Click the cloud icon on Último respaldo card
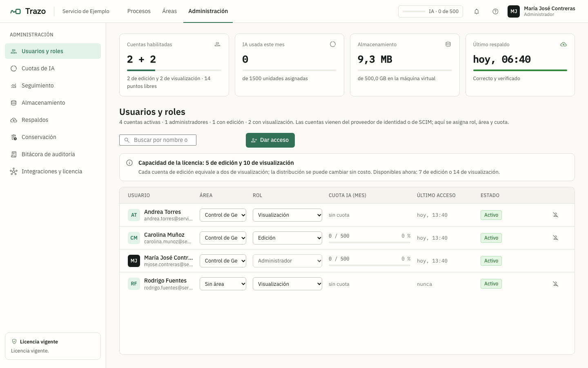588x368 pixels. coord(563,44)
